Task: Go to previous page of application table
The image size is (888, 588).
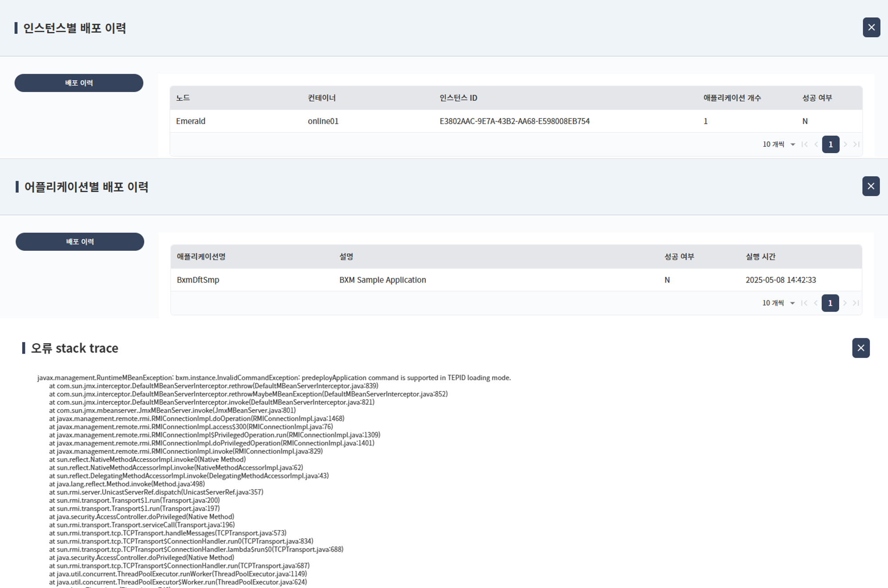Action: tap(816, 303)
